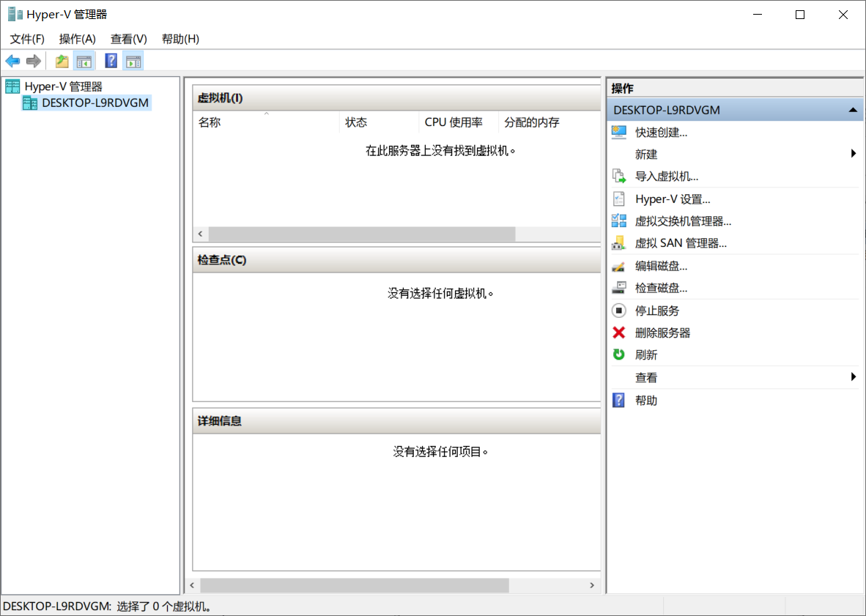Sort by CPU 使用率 column header
The width and height of the screenshot is (866, 616).
click(459, 122)
